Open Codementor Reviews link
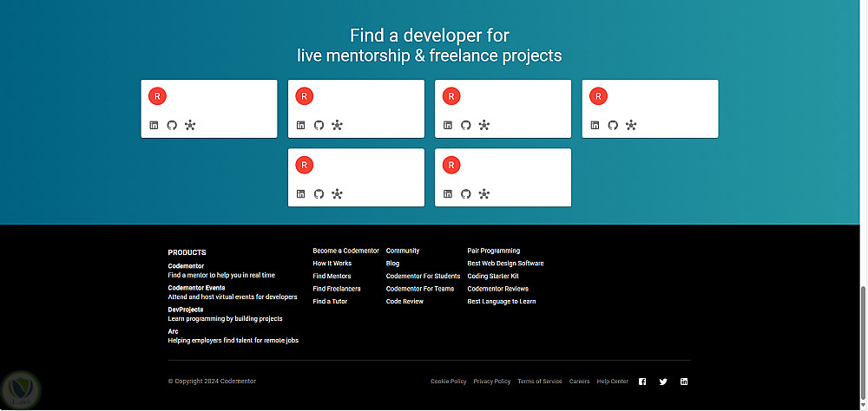The height and width of the screenshot is (411, 868). (x=497, y=289)
